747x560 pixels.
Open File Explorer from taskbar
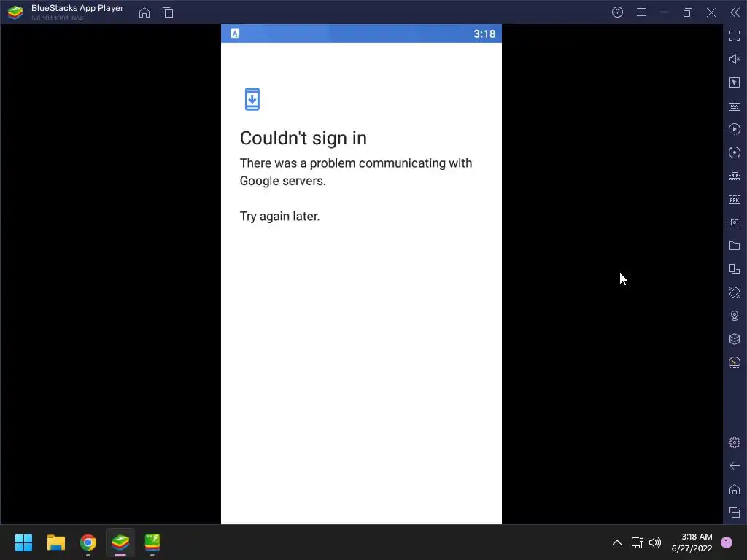click(55, 542)
